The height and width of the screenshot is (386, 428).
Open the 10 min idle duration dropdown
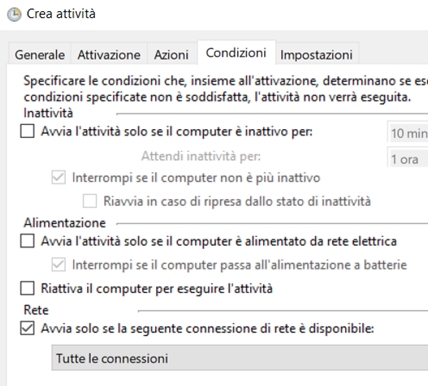[407, 132]
